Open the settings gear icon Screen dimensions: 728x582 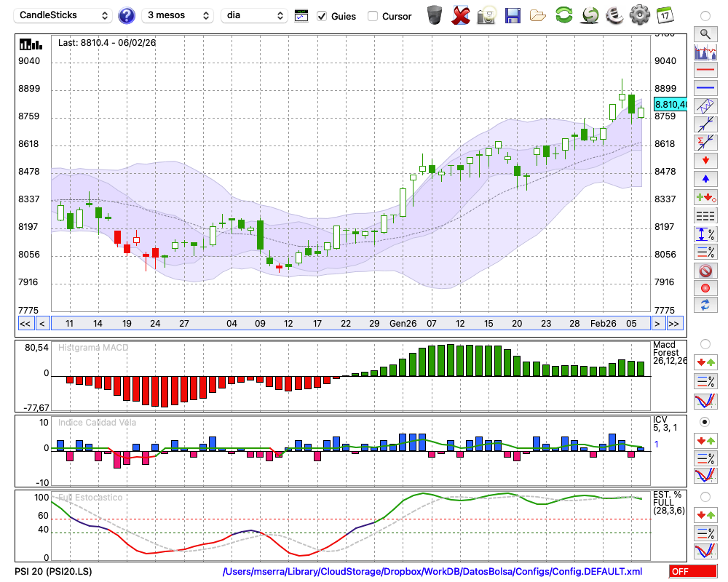click(x=639, y=15)
